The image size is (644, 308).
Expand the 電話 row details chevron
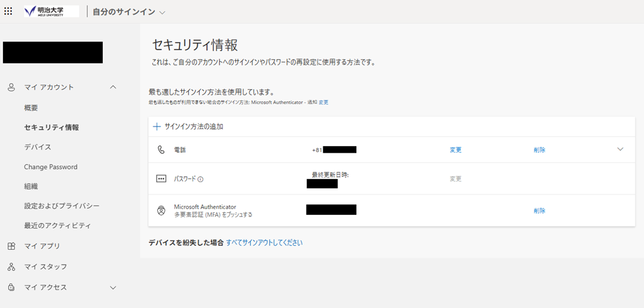point(620,149)
